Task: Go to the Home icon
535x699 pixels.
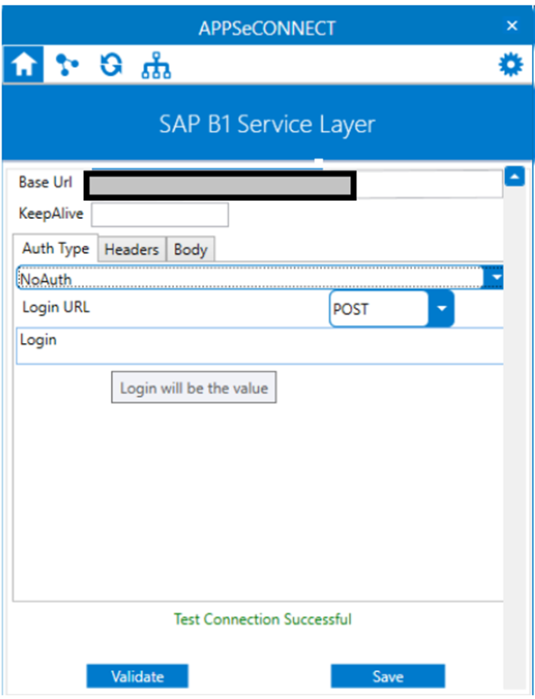Action: [x=23, y=64]
